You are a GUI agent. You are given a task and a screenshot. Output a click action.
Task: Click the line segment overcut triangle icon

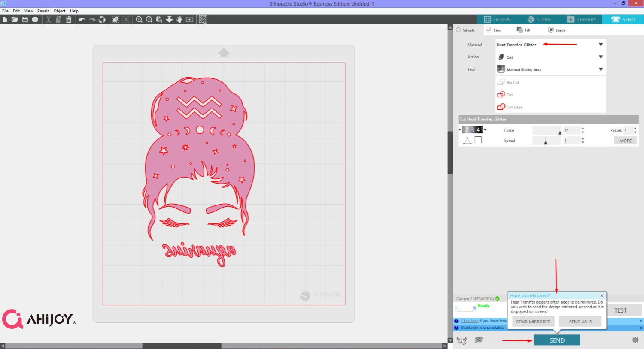(x=467, y=140)
